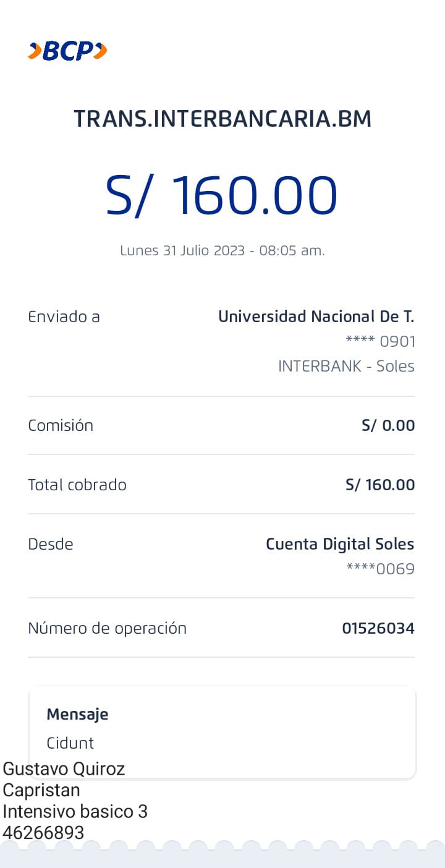
Task: Tap the masked recipient account **** 0901
Action: point(380,341)
